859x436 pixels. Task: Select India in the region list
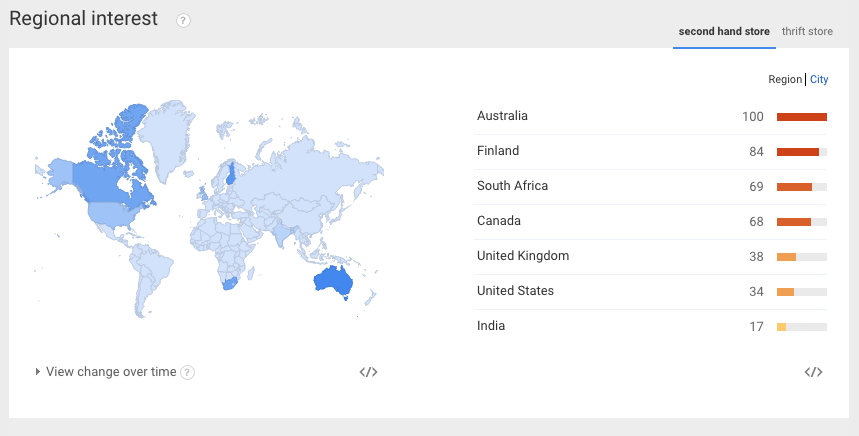[x=491, y=326]
